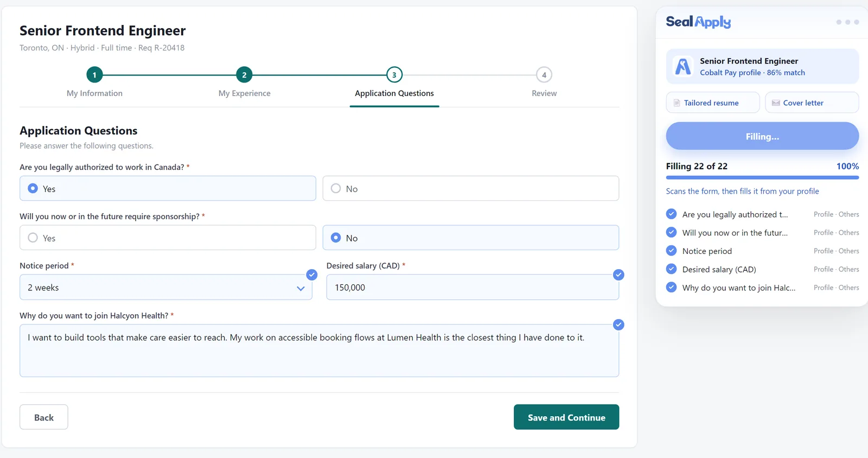Click step 4 circle in progress stepper

pos(544,75)
